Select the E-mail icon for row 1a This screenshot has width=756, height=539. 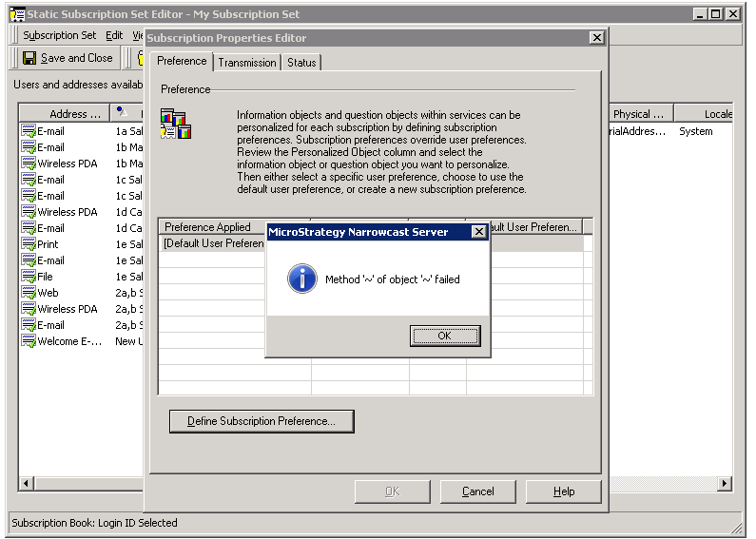click(28, 131)
